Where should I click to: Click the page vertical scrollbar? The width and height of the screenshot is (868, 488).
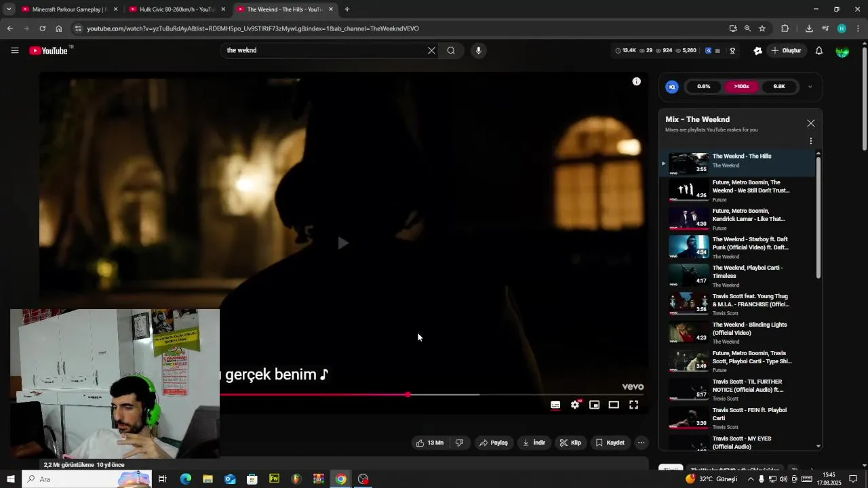click(864, 98)
